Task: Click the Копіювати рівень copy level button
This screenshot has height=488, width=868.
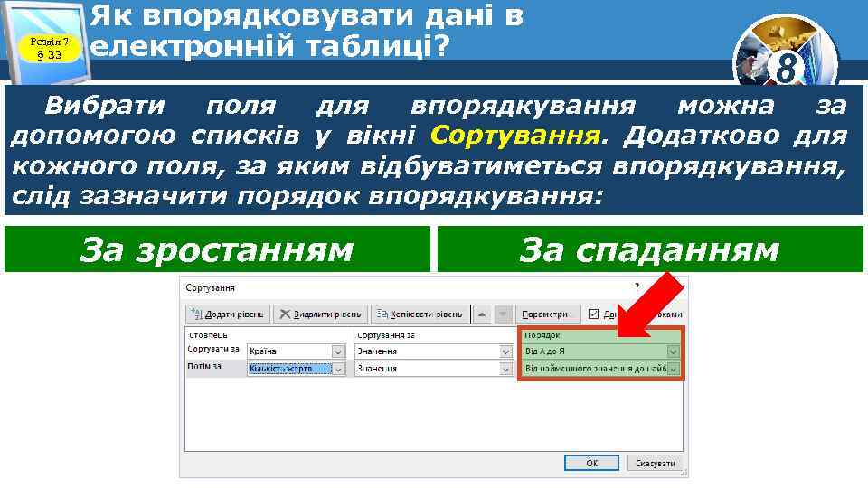Action: pos(420,314)
